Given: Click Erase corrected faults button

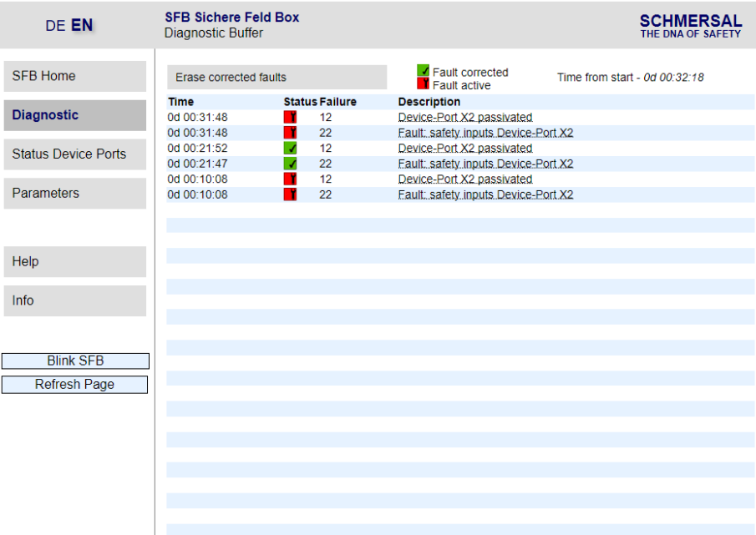Looking at the screenshot, I should (277, 77).
